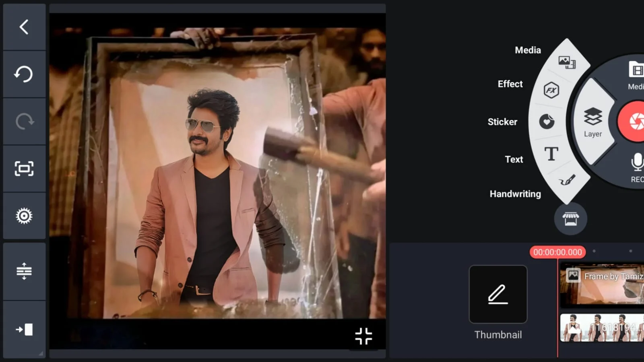This screenshot has width=644, height=362.
Task: Jump to the end of timeline
Action: tap(24, 330)
